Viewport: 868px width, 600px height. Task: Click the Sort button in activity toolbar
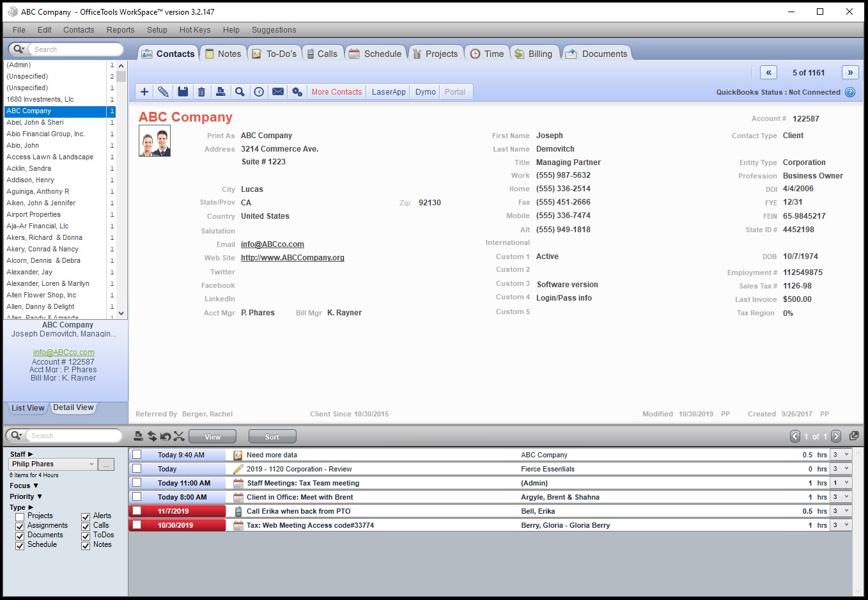(272, 437)
